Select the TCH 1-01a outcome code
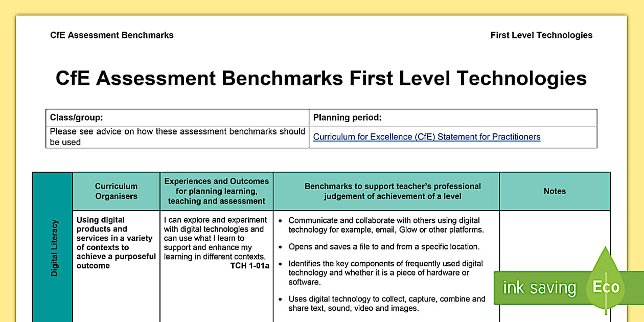Screen dimensions: 644x322 pos(249,266)
